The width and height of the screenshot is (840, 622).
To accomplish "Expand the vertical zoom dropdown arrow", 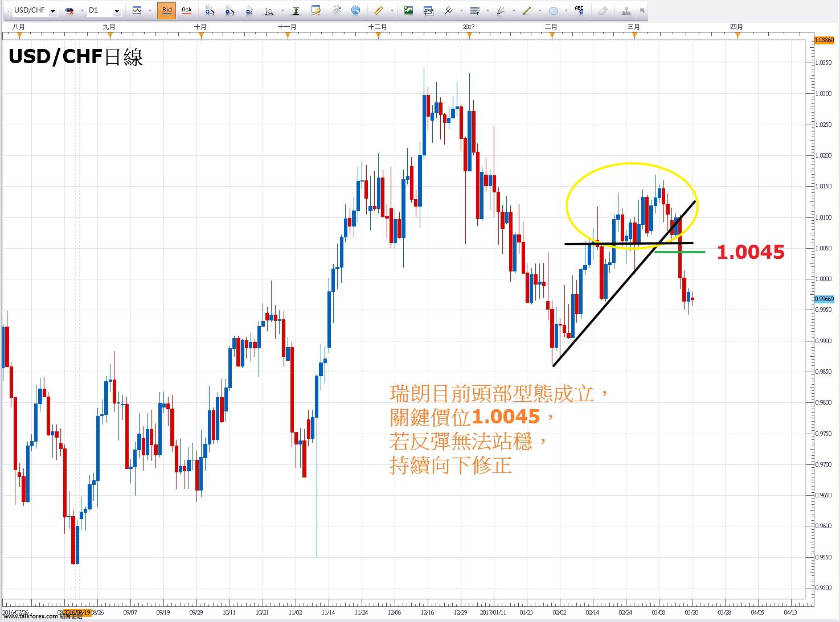I will click(x=282, y=11).
